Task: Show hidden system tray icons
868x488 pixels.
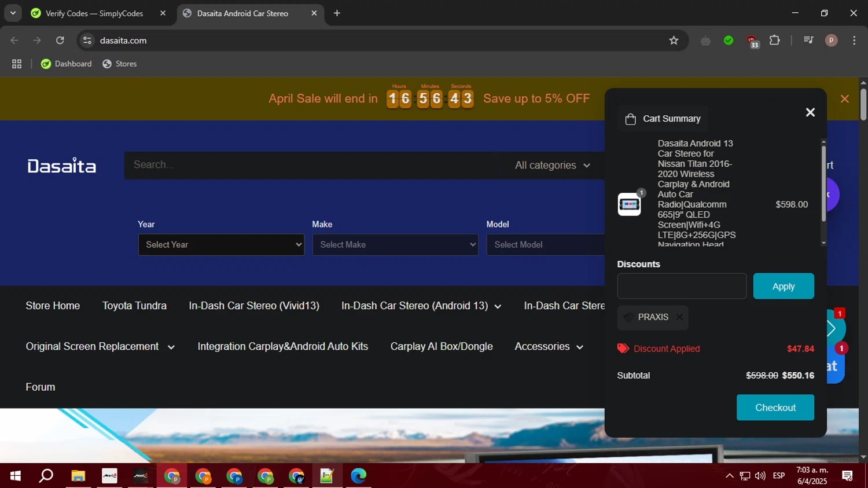Action: [x=730, y=476]
